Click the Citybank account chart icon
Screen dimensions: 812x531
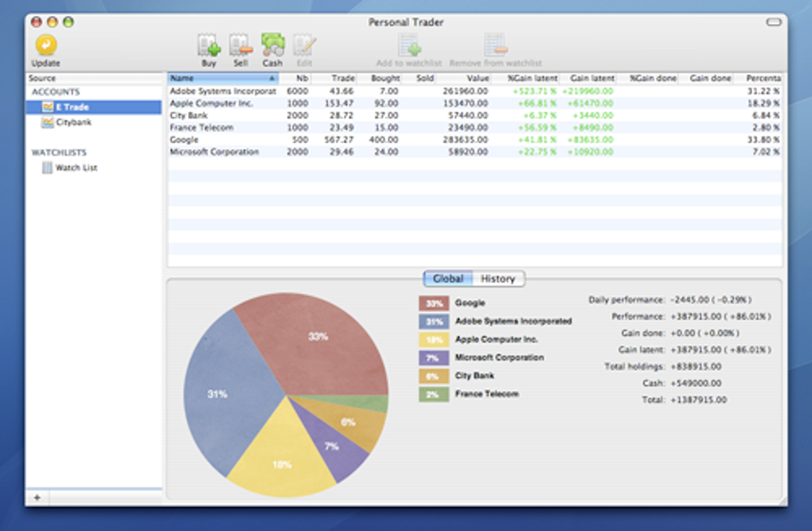[x=48, y=123]
